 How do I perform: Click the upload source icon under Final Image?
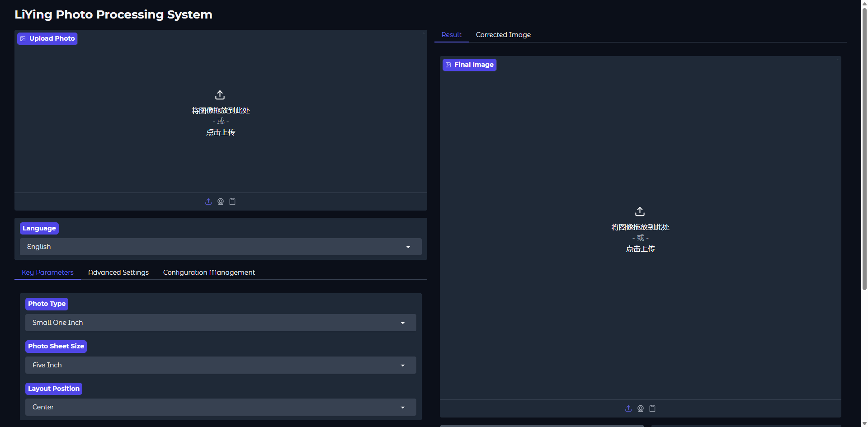pyautogui.click(x=628, y=408)
